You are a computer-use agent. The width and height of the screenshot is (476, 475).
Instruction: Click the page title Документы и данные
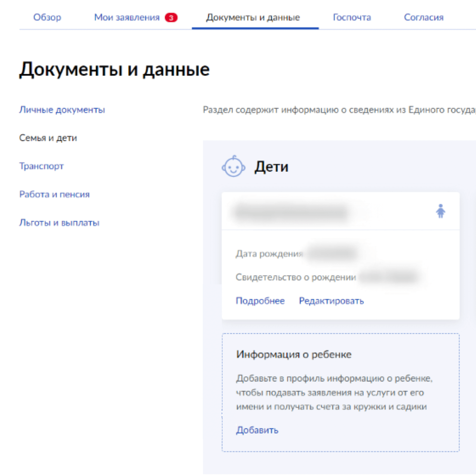[x=114, y=70]
